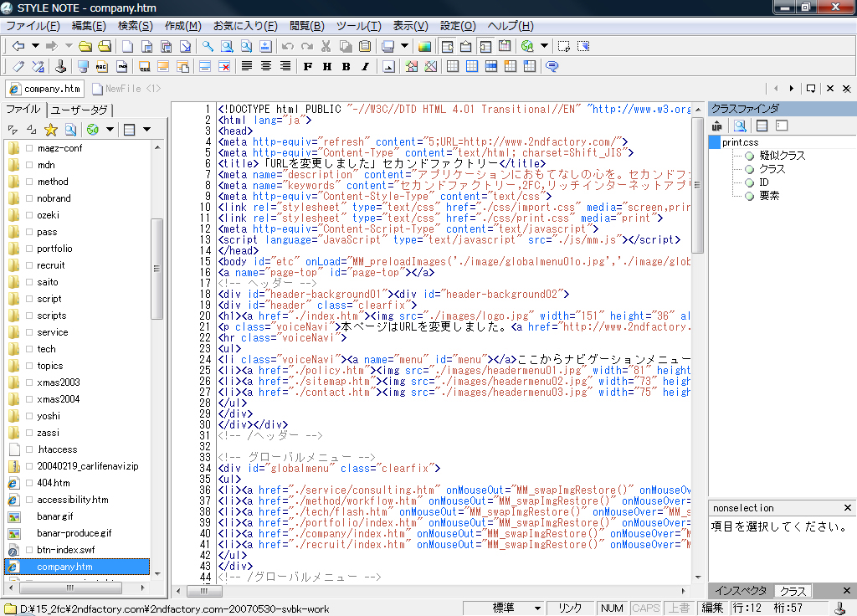Tick the 404.htm file checkbox
The image size is (857, 616).
29,483
